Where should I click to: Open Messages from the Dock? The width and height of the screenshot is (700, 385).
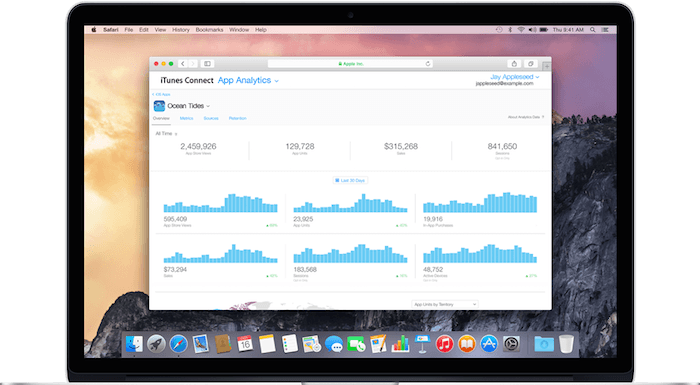pyautogui.click(x=333, y=344)
